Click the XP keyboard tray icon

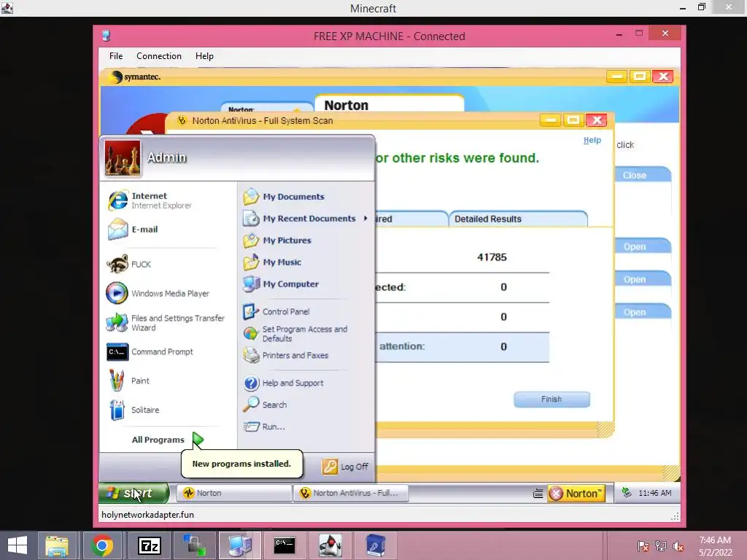(538, 494)
